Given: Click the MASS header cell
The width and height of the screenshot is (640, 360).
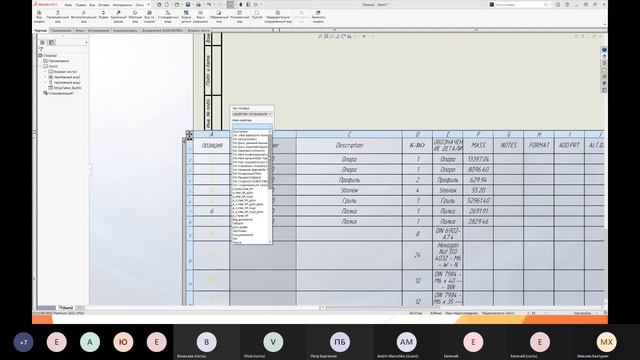Looking at the screenshot, I should (478, 146).
